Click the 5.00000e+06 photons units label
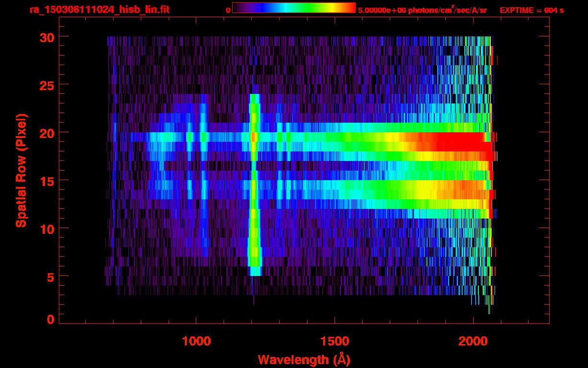The width and height of the screenshot is (588, 368). coord(422,10)
